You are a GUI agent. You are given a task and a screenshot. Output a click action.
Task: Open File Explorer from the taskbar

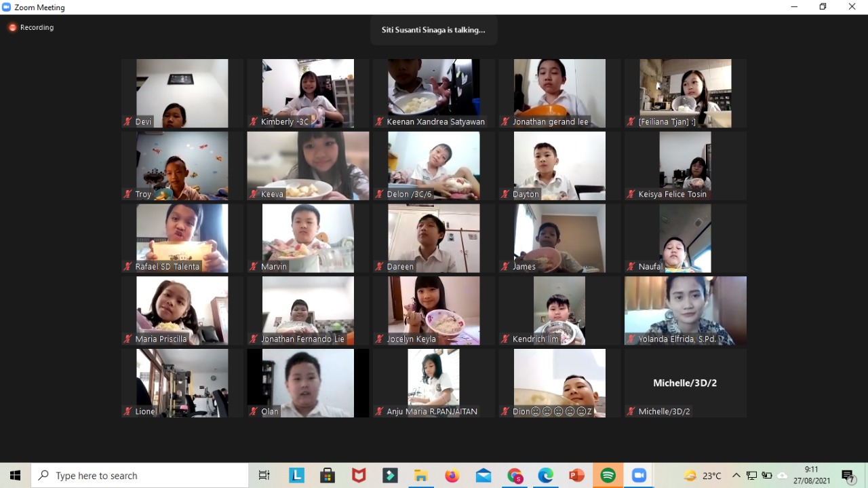421,476
